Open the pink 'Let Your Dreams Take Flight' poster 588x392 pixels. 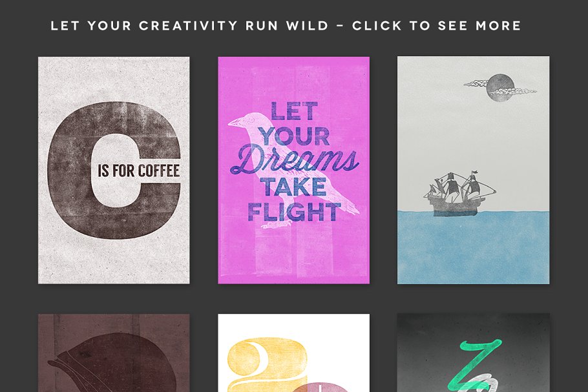[x=293, y=170]
